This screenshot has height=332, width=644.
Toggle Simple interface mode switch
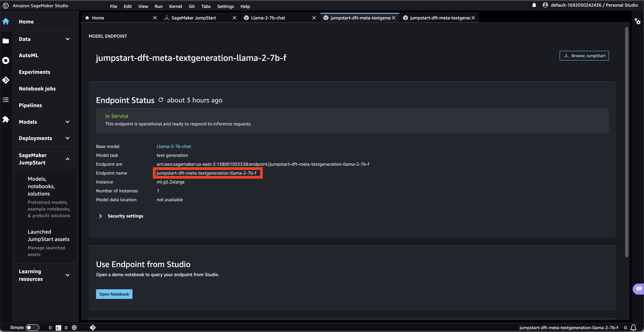point(32,328)
